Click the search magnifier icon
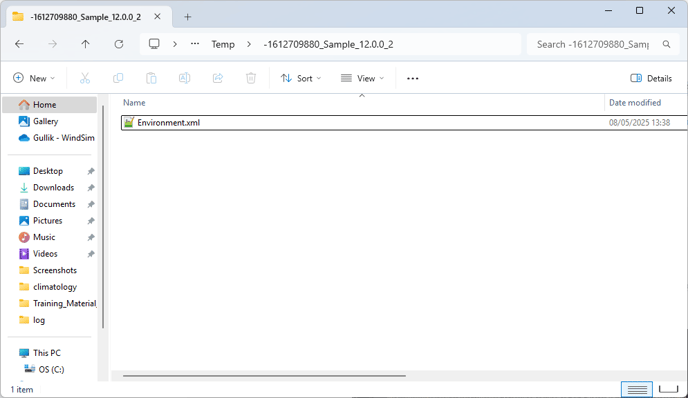688x398 pixels. (666, 44)
